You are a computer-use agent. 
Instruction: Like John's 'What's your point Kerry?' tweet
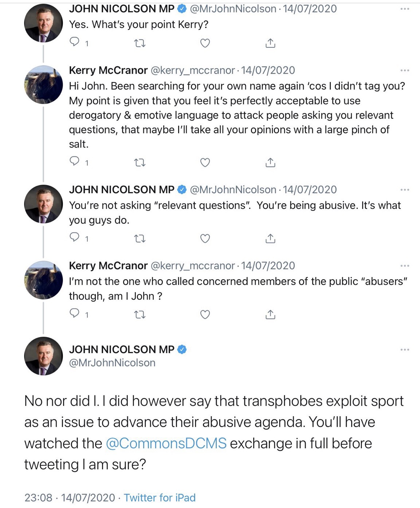[205, 43]
